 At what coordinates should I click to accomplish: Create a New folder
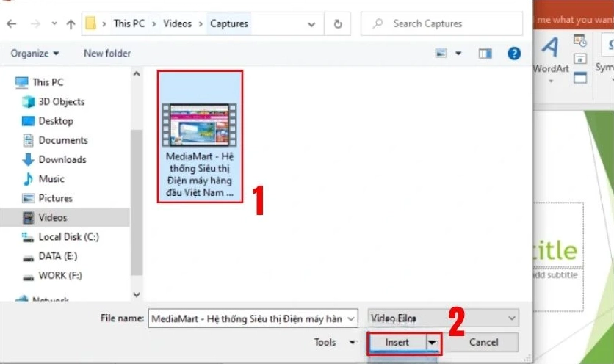click(x=107, y=54)
